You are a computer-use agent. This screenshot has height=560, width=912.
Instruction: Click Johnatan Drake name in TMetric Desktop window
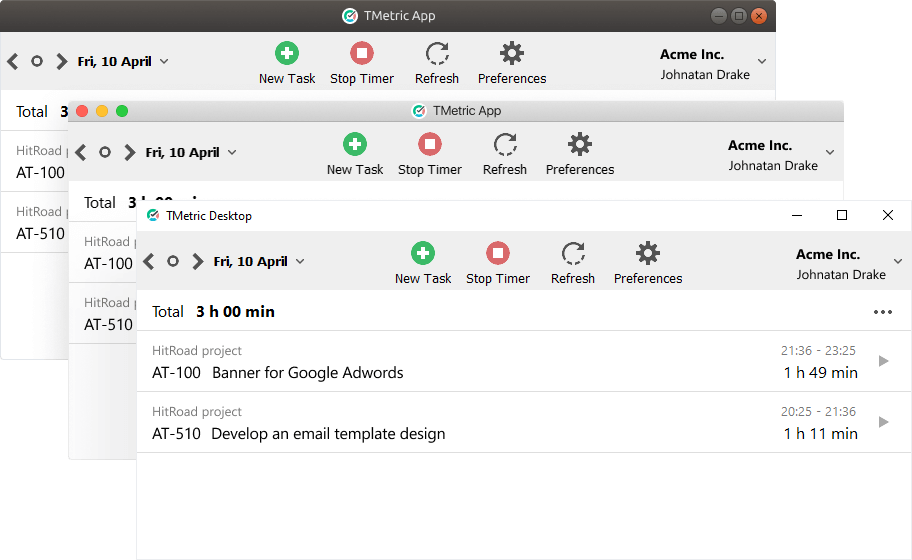click(x=841, y=274)
